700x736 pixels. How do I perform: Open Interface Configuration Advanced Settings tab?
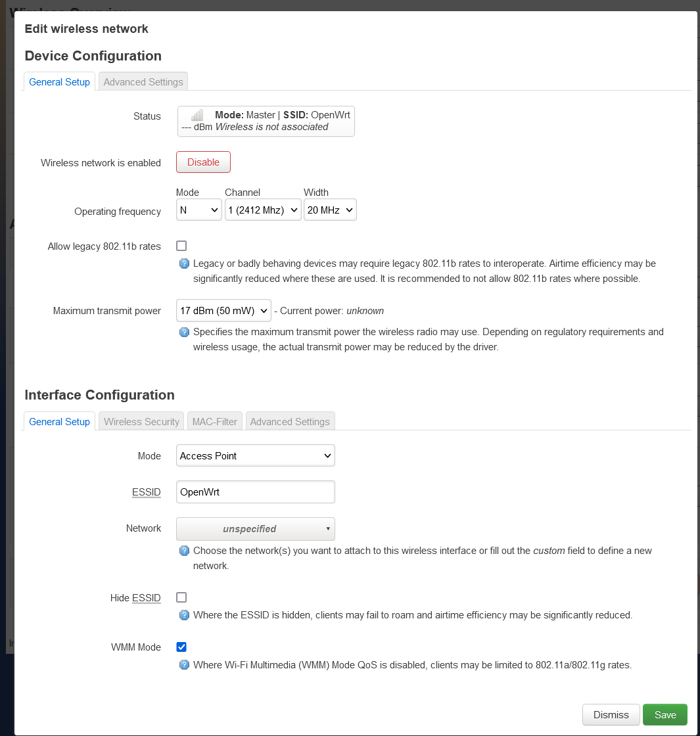point(290,421)
